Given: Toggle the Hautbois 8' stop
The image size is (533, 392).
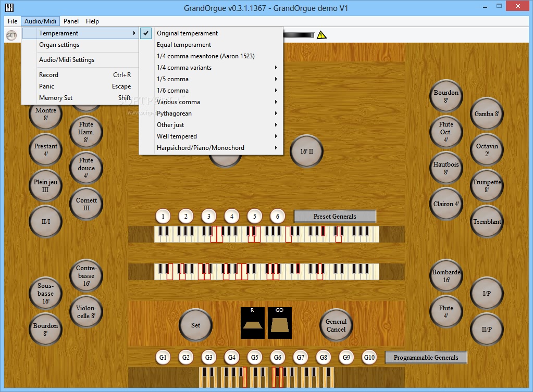Looking at the screenshot, I should (446, 168).
